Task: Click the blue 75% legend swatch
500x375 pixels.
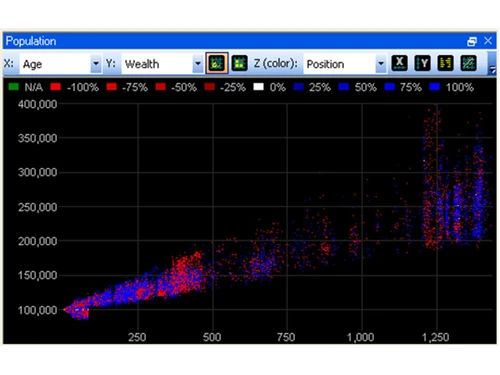Action: coord(389,87)
